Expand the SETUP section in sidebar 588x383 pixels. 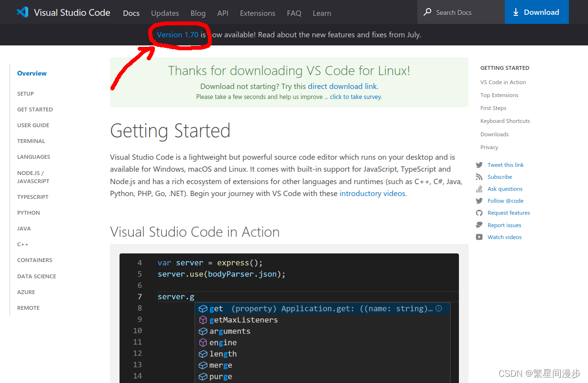coord(25,94)
